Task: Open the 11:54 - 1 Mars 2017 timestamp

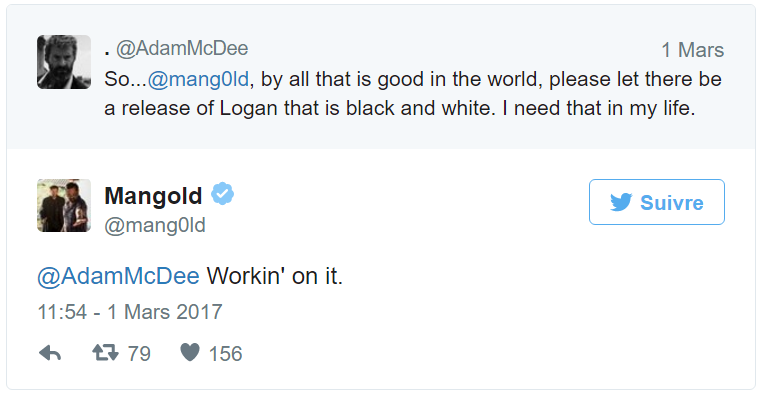Action: point(130,312)
